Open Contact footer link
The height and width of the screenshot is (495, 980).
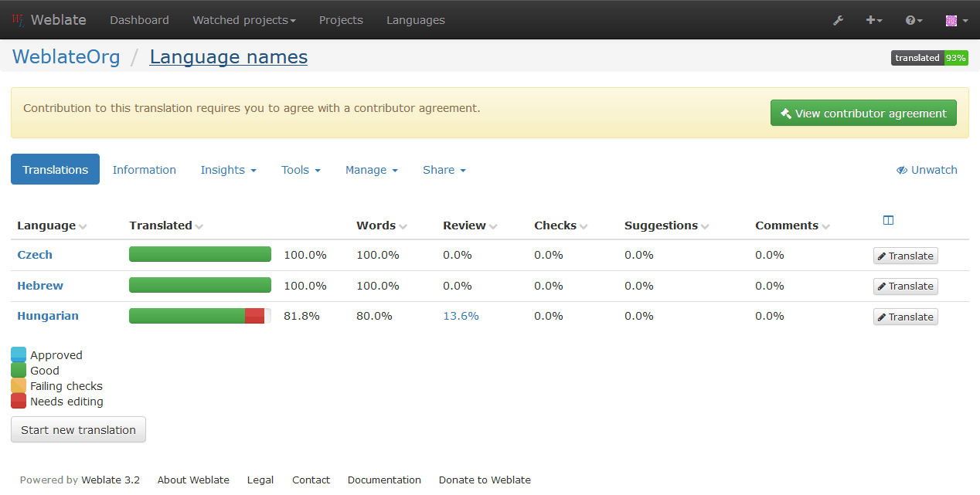[311, 480]
